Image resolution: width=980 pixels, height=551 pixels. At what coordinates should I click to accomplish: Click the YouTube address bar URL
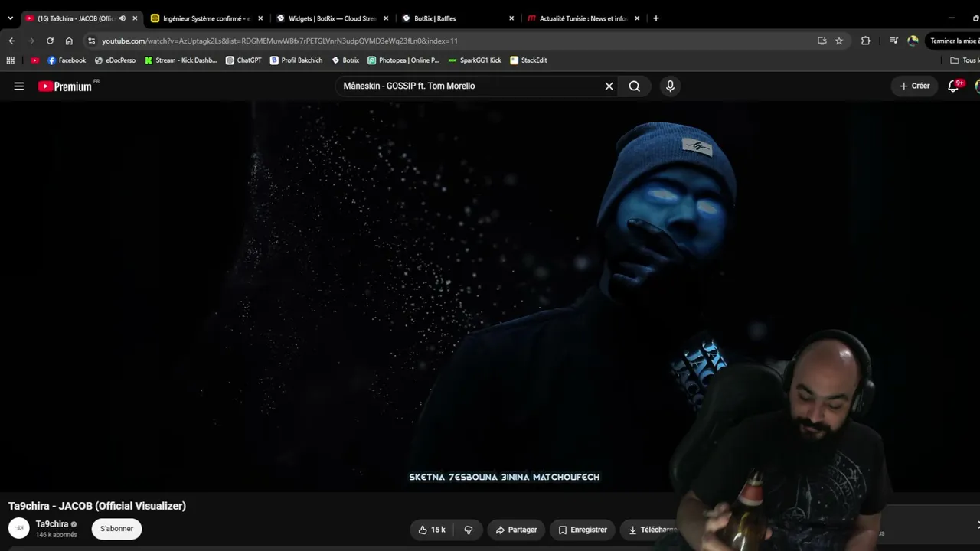point(279,41)
